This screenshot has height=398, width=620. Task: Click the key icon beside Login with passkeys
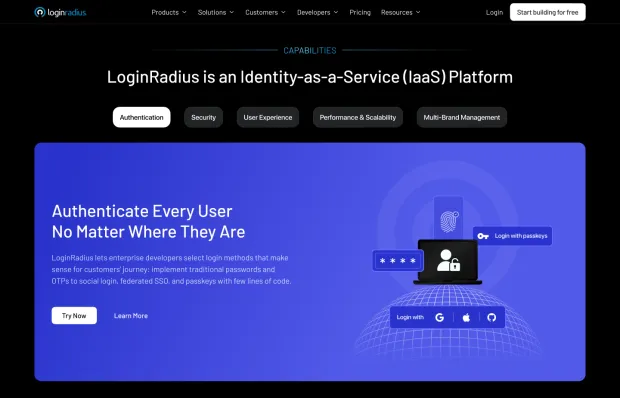click(483, 236)
